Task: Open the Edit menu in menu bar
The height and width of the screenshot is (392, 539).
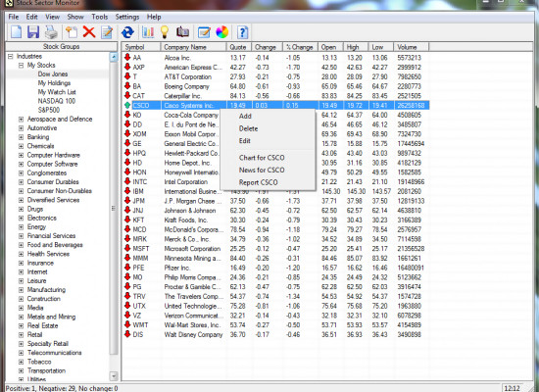Action: point(32,17)
